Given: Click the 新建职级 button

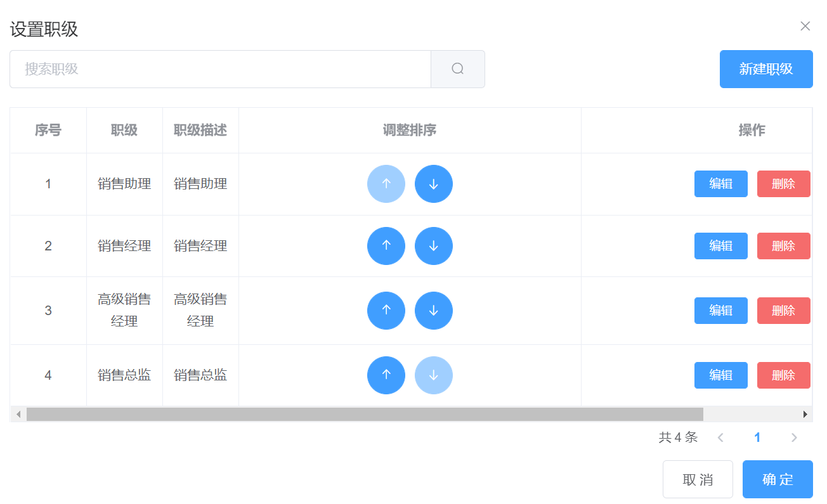Looking at the screenshot, I should click(x=765, y=69).
